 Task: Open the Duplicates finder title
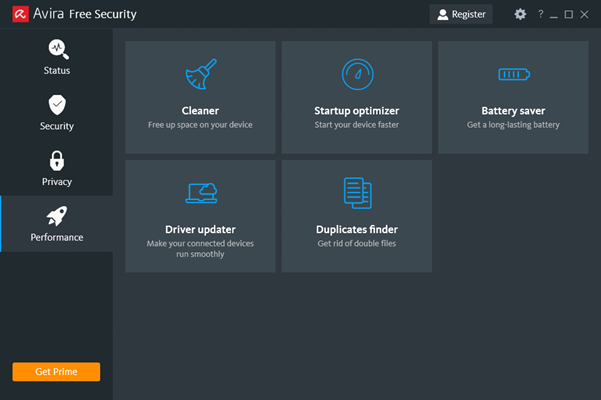[x=356, y=230]
